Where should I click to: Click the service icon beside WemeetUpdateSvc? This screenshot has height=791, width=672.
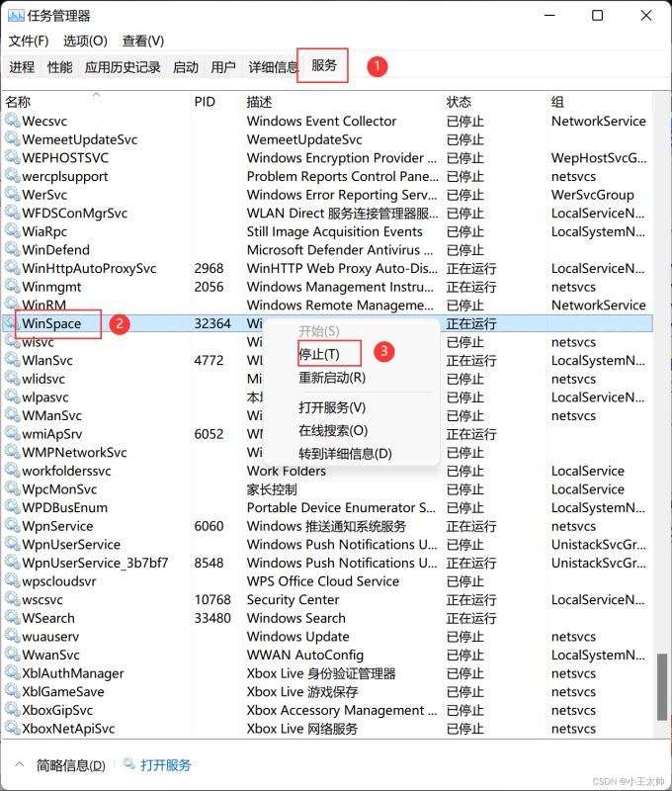pyautogui.click(x=12, y=138)
